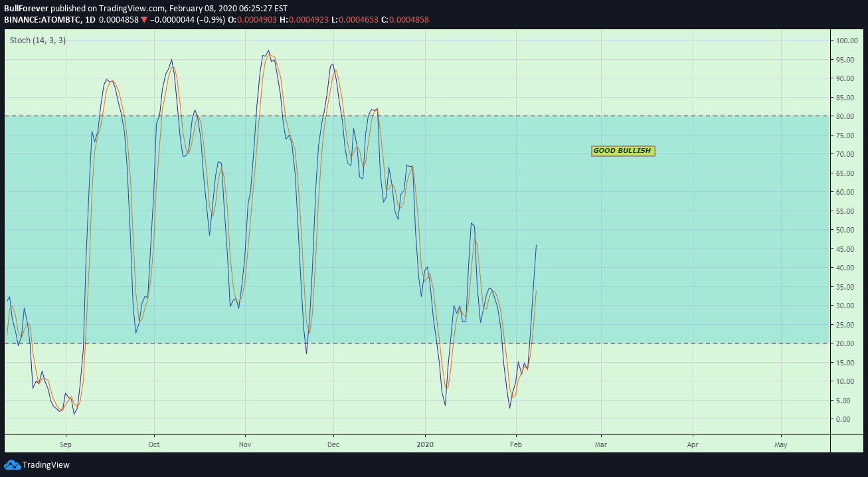Click the red down-triangle change indicator
The width and height of the screenshot is (868, 477).
144,20
